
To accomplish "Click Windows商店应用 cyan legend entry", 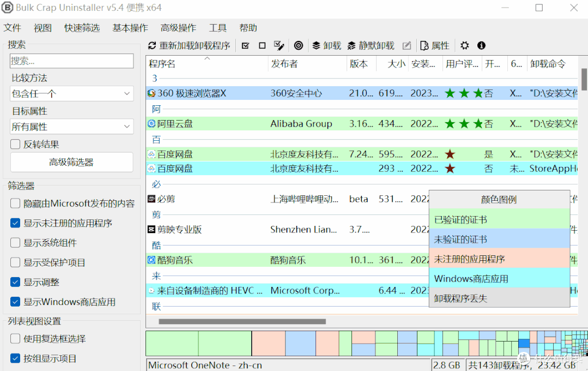I will pyautogui.click(x=500, y=278).
